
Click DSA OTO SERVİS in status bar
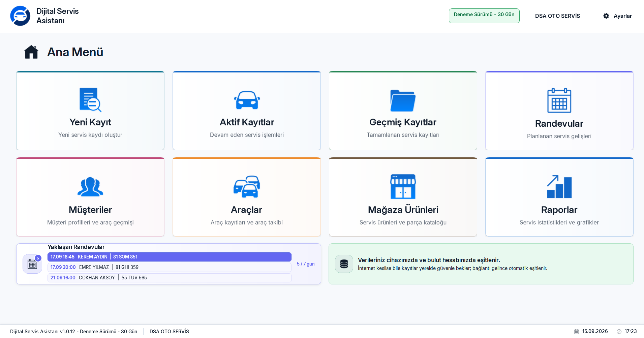tap(169, 332)
